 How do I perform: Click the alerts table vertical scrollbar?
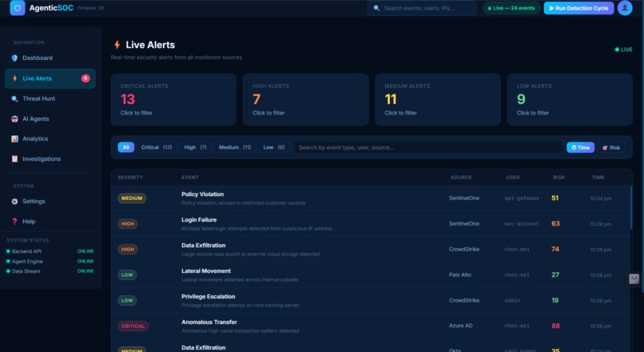pos(631,208)
